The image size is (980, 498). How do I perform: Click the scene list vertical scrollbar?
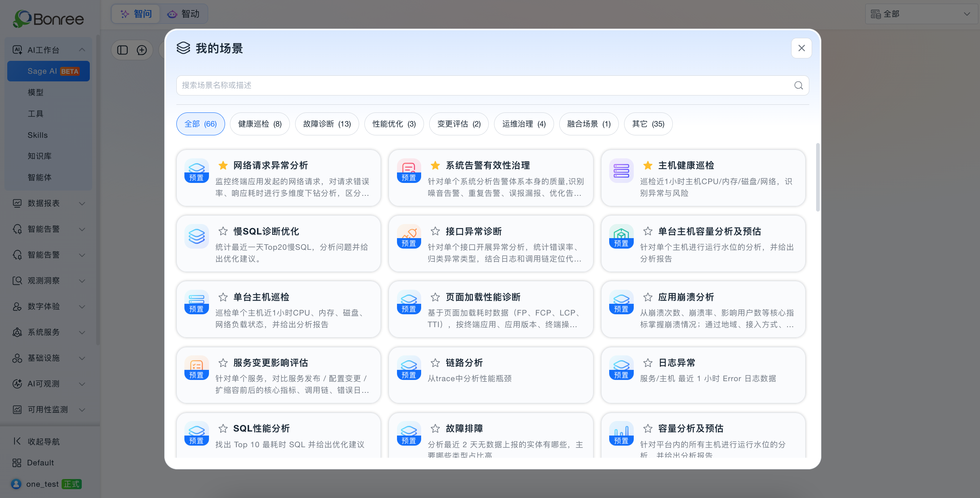(818, 177)
